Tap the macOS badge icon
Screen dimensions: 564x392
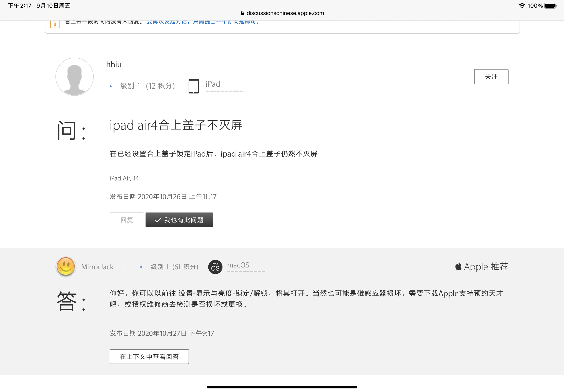click(x=215, y=267)
